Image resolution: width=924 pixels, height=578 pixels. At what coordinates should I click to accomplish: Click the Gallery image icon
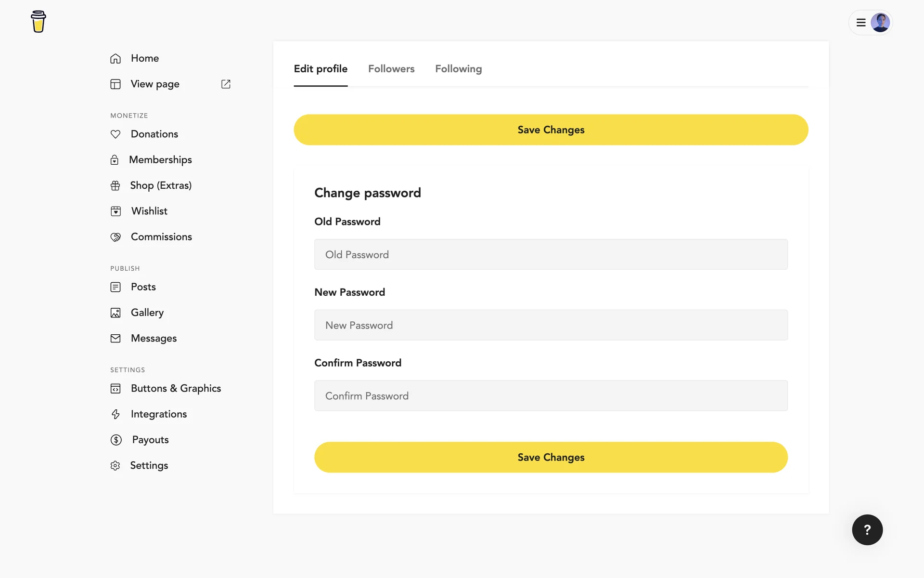tap(115, 313)
